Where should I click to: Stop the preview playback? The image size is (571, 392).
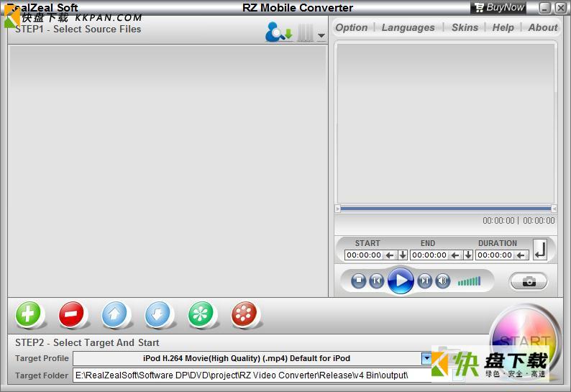click(358, 281)
